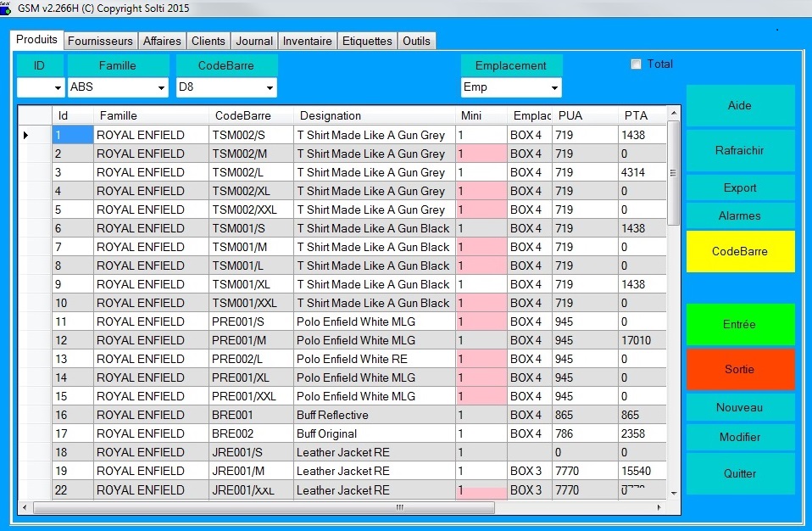Click the GSM application icon in title bar
This screenshot has width=812, height=531.
point(6,8)
